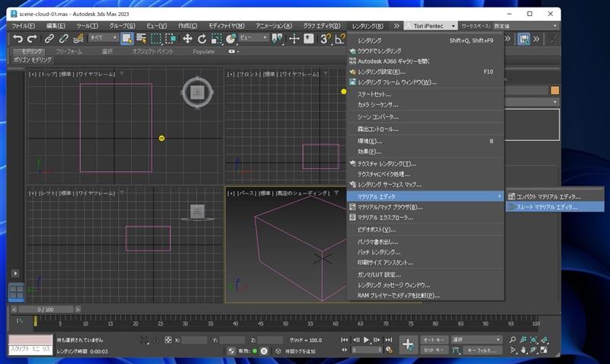
Task: Click the キー フィルタ button
Action: [482, 350]
